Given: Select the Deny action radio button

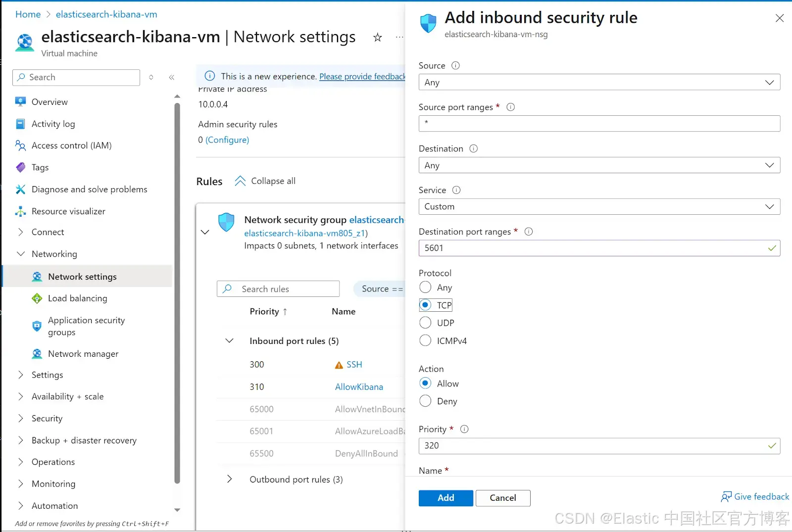Looking at the screenshot, I should pyautogui.click(x=425, y=401).
